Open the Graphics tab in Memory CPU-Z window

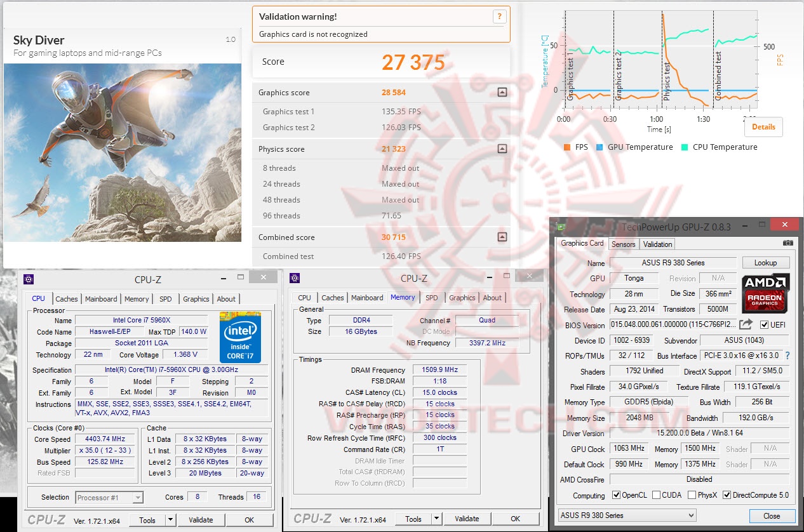462,298
